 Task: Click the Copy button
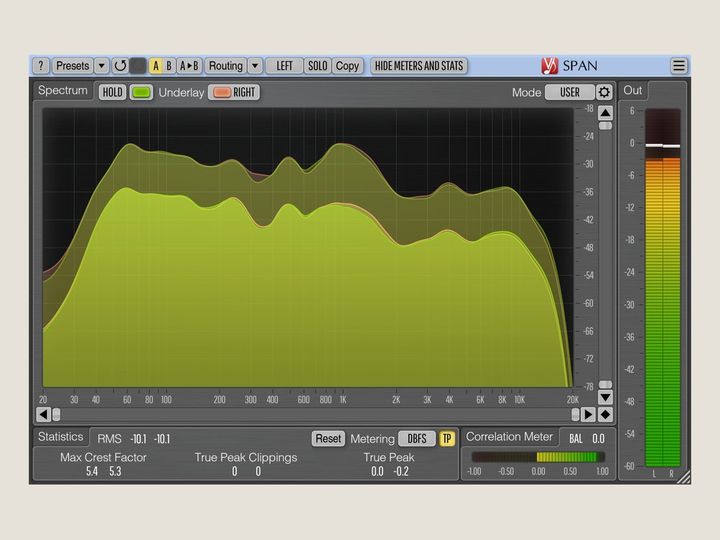347,66
